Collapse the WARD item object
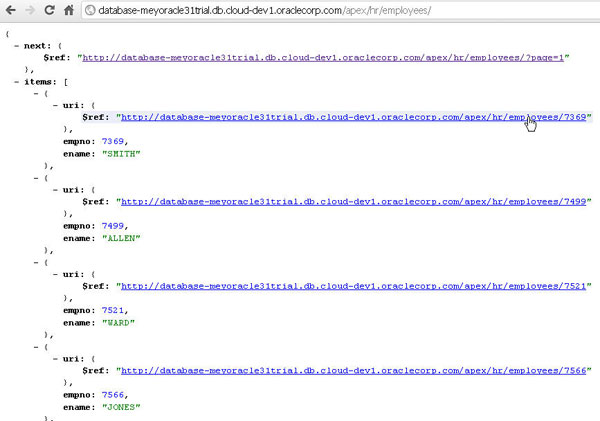600x421 pixels. click(36, 263)
